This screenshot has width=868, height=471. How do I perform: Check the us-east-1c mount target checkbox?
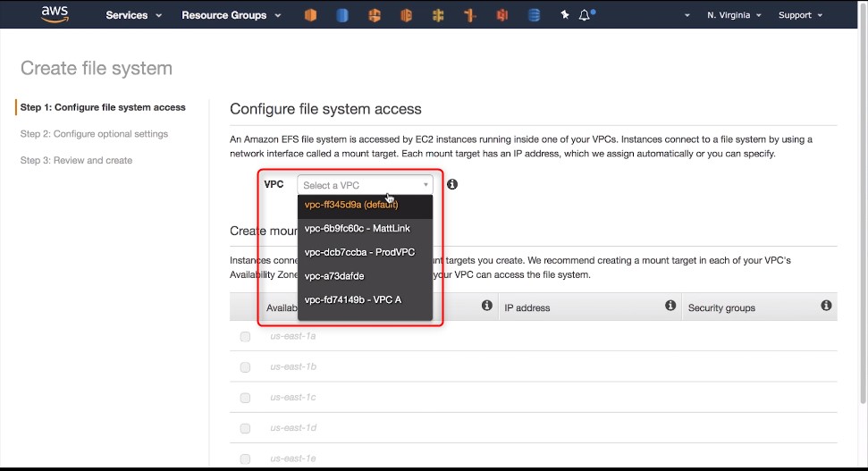coord(245,398)
